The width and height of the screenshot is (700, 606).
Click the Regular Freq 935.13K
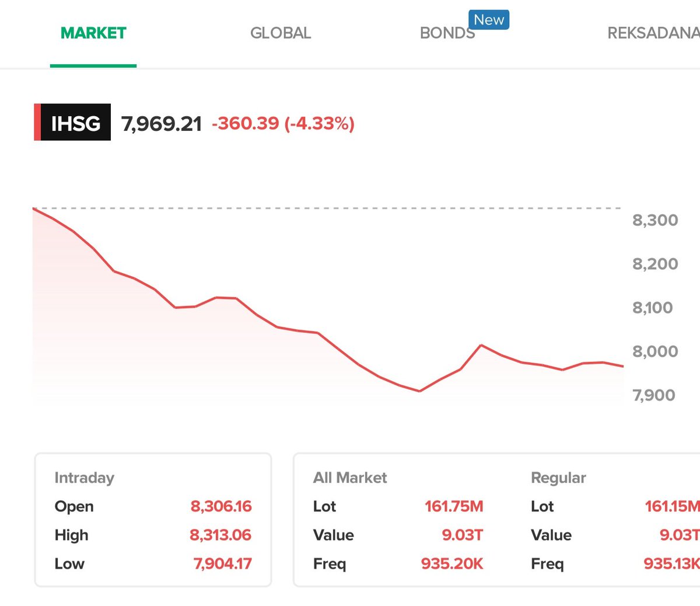[671, 563]
